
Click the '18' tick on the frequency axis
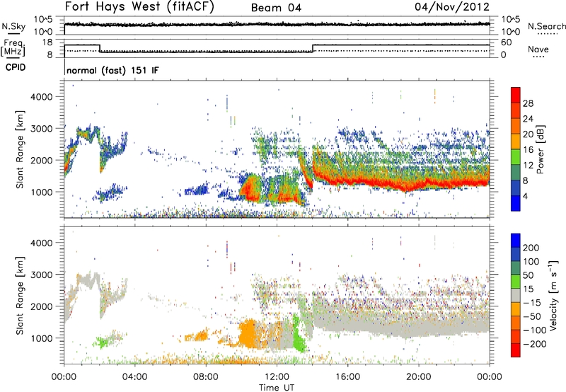click(x=47, y=42)
